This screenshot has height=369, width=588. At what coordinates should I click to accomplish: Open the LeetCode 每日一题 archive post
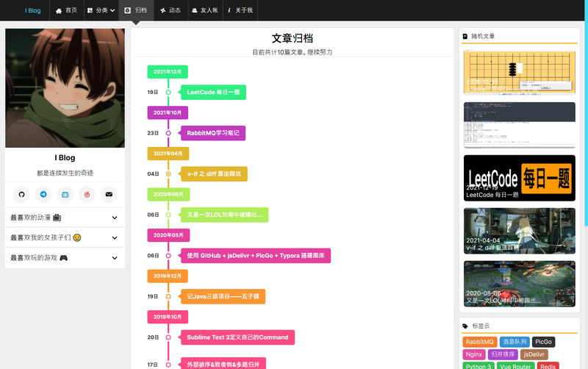coord(213,93)
